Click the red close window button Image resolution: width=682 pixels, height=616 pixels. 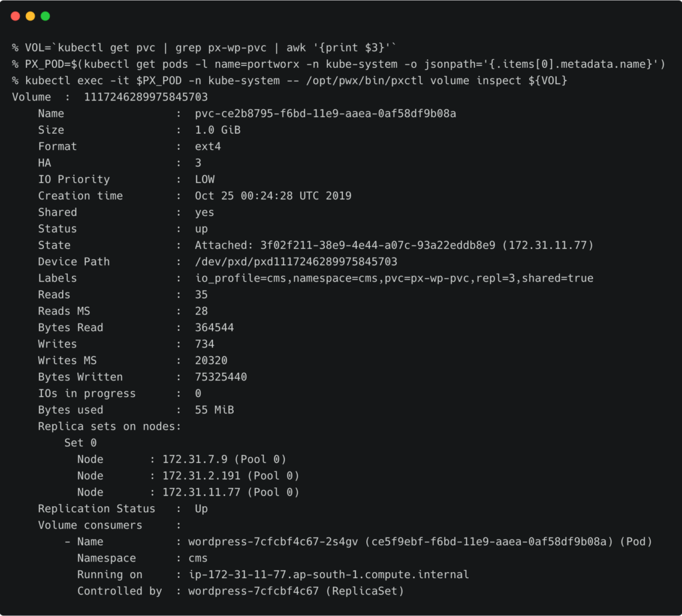(15, 16)
